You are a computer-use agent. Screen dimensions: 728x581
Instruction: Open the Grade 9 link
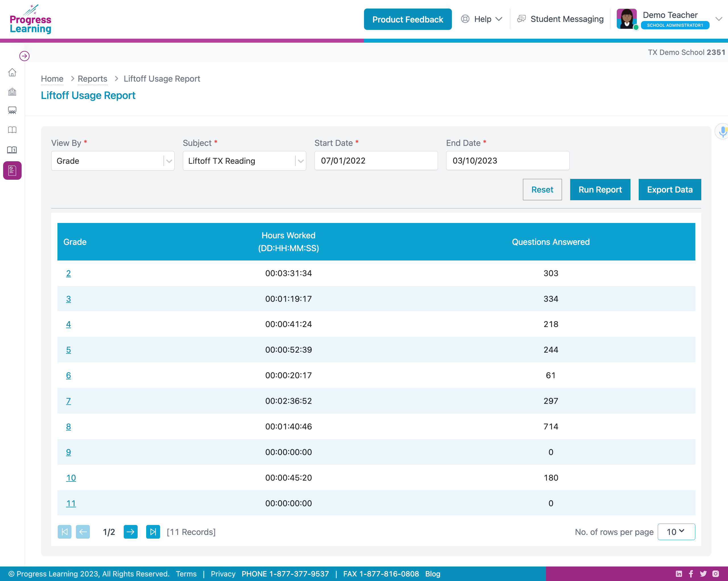[69, 452]
